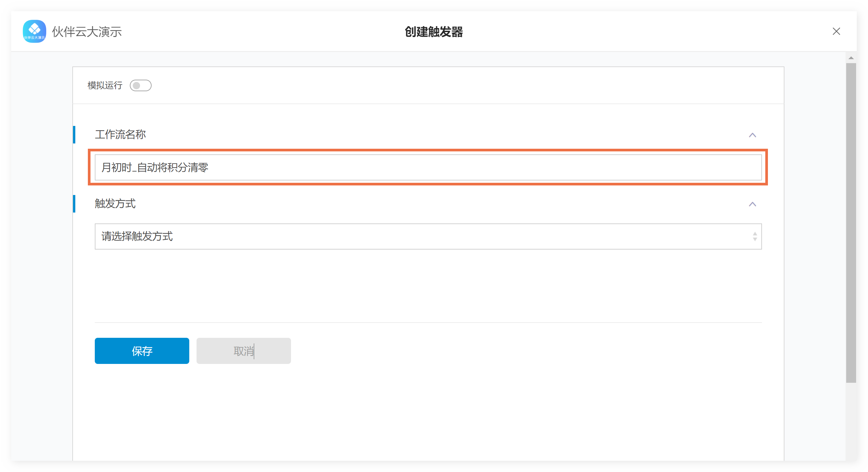Click the blue marker beside 工作流名称
Viewport: 868px width, 472px height.
tap(74, 135)
